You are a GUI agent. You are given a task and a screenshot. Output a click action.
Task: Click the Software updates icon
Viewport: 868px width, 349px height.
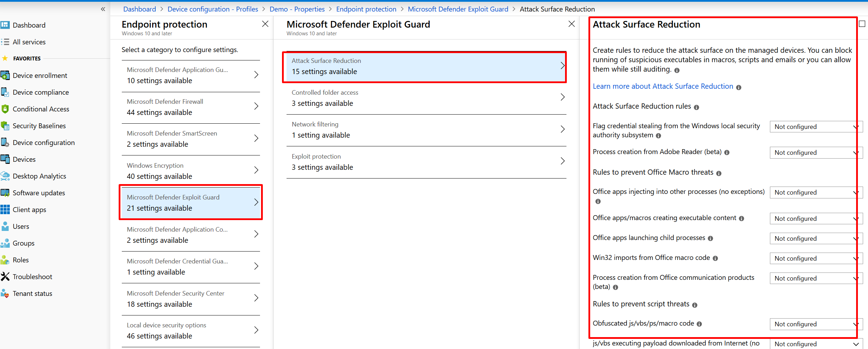(5, 193)
